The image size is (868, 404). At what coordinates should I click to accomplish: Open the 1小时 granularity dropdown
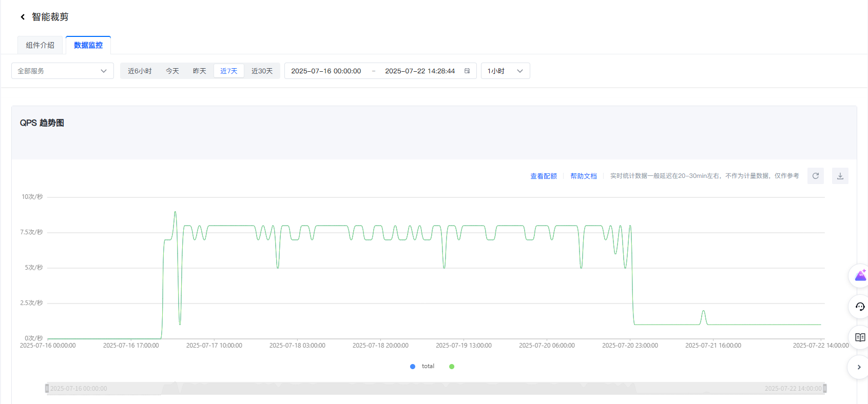click(505, 71)
